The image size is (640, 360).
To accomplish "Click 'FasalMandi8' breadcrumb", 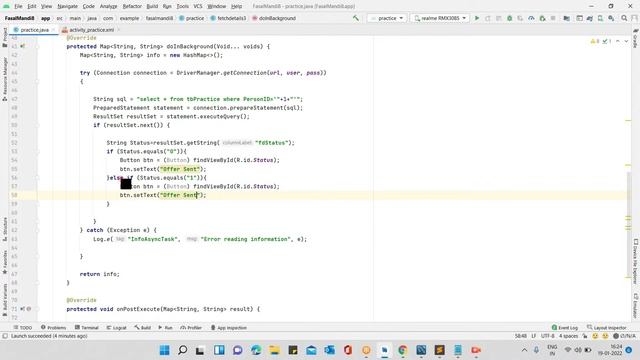I will [x=19, y=18].
